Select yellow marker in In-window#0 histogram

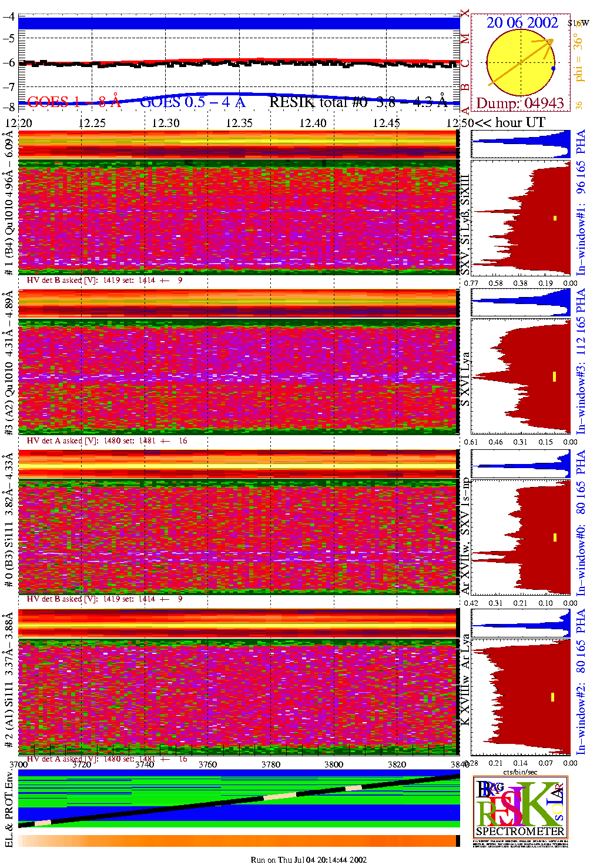(554, 537)
